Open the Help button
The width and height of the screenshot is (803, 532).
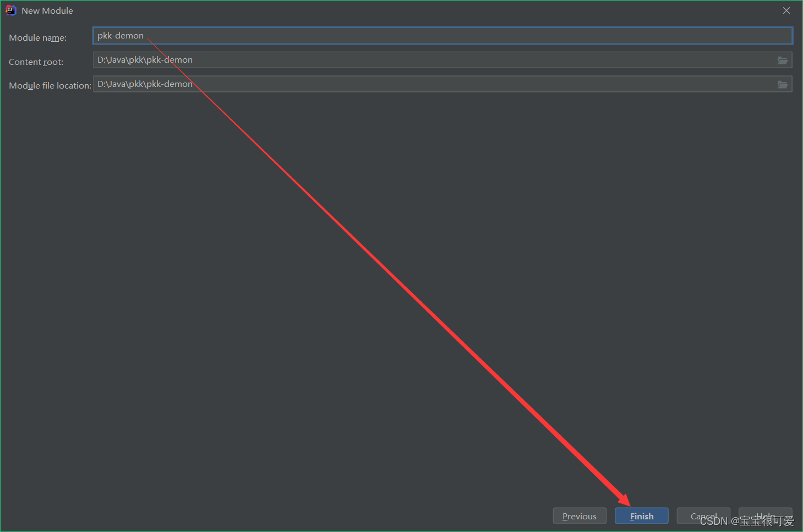tap(765, 516)
